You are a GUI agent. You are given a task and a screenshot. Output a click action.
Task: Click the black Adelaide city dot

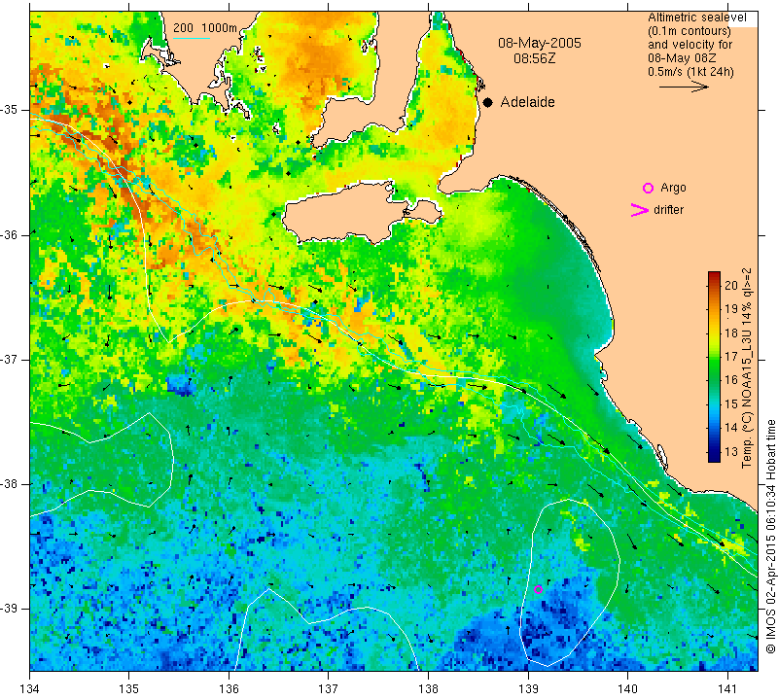(x=488, y=103)
